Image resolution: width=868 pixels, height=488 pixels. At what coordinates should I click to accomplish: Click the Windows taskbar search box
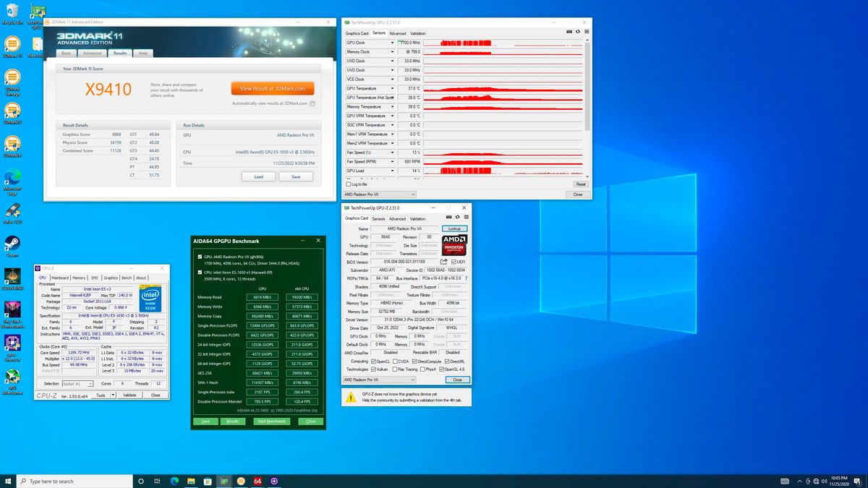[75, 481]
